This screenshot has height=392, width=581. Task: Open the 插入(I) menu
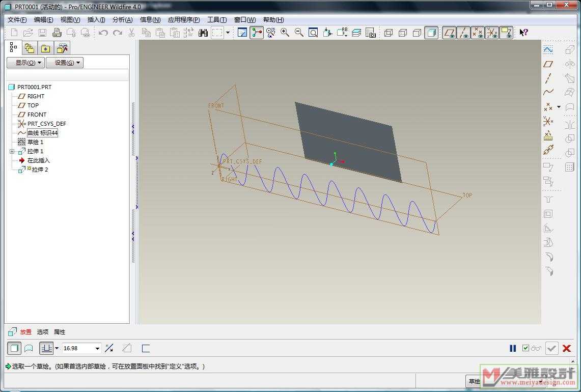[96, 20]
